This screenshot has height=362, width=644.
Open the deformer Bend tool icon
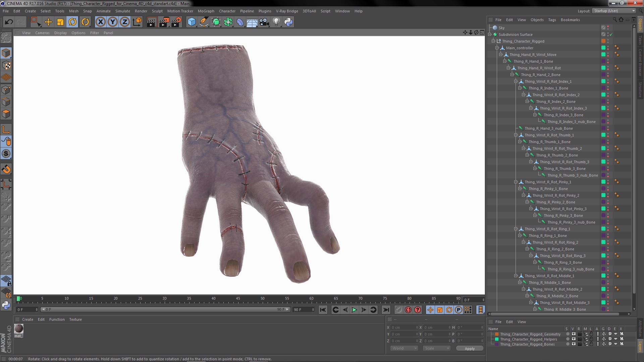coord(240,22)
